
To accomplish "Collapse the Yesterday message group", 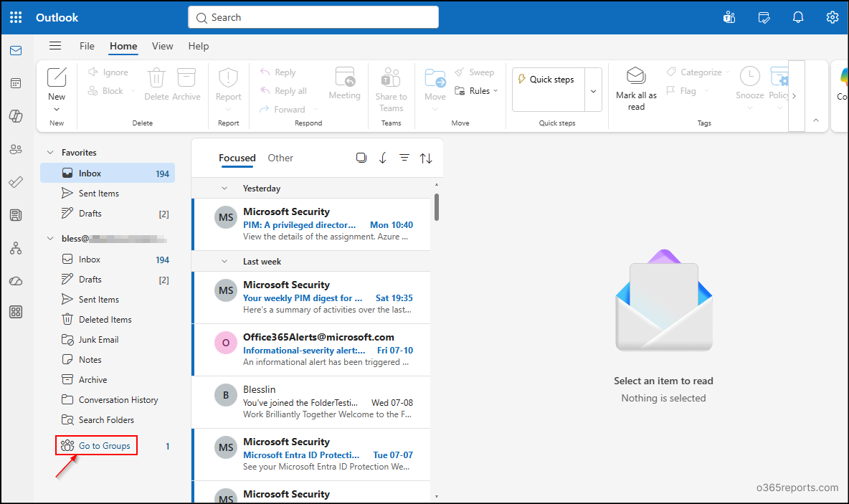I will click(224, 189).
